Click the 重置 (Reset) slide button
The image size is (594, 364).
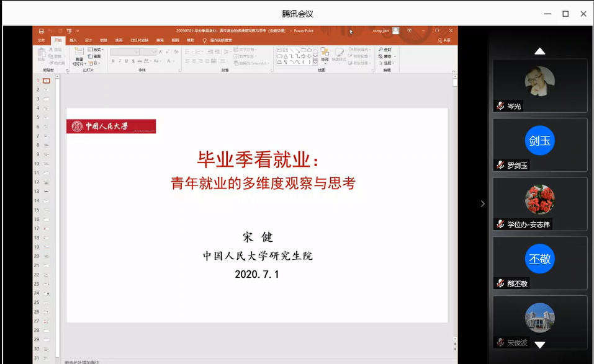(94, 56)
